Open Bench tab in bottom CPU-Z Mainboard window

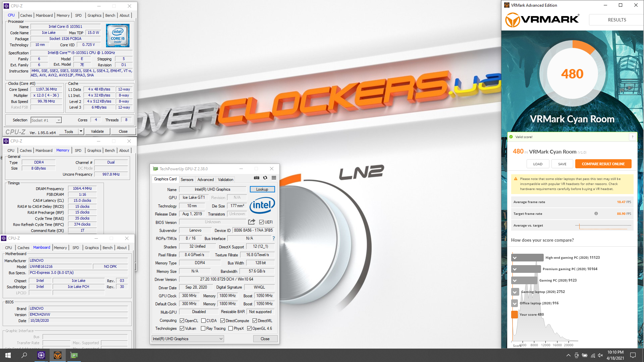[x=107, y=248]
